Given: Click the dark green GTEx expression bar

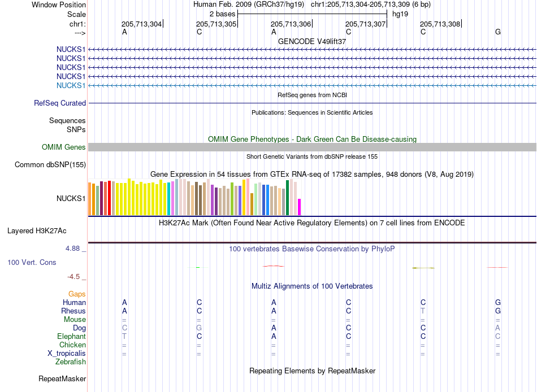Looking at the screenshot, I should [287, 198].
